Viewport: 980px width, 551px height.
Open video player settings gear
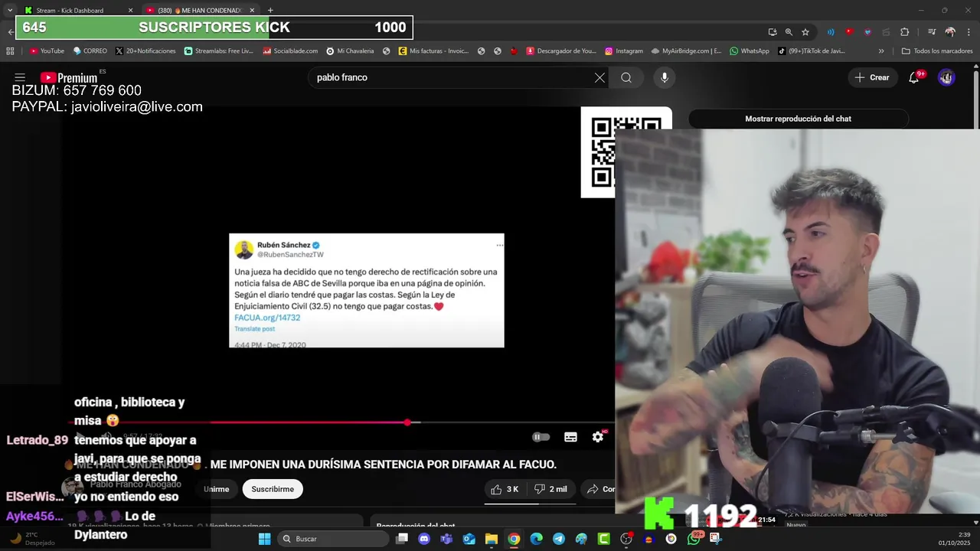point(598,437)
